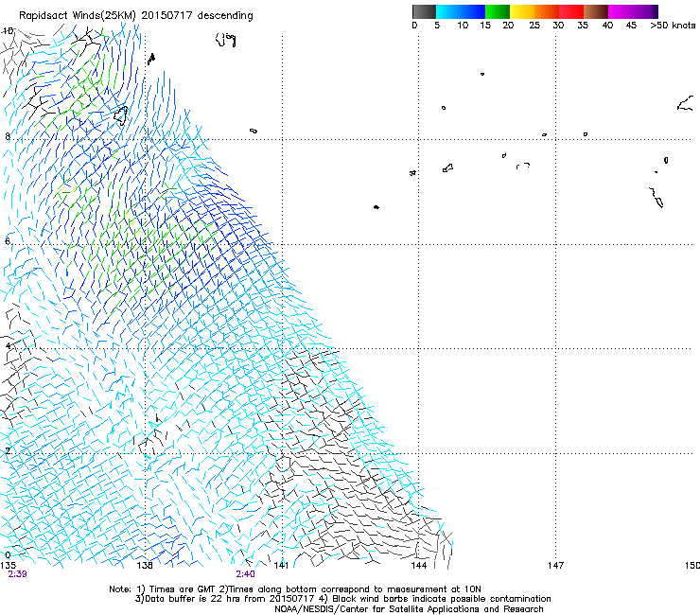Click the purple time label '2:40'
The image size is (700, 615).
[246, 574]
